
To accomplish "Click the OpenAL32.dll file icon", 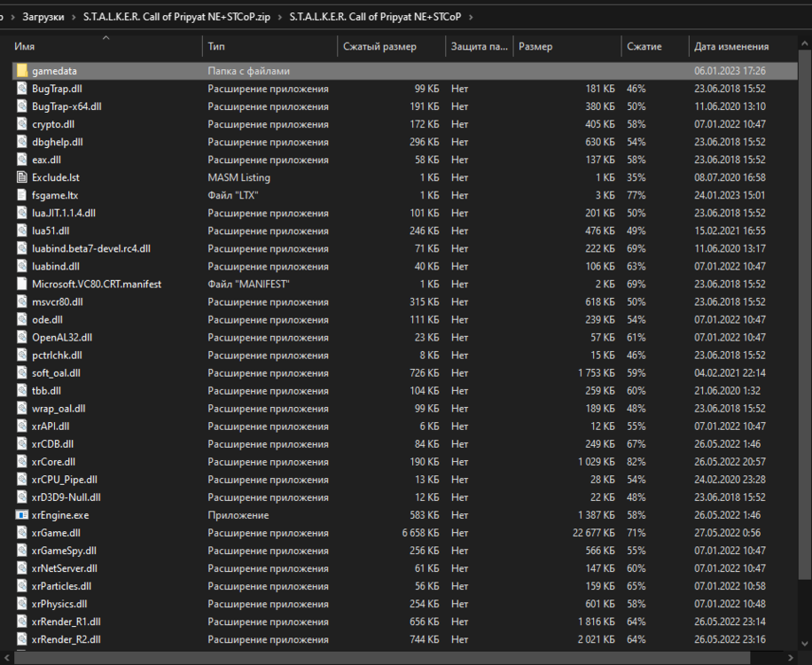I will pos(22,337).
